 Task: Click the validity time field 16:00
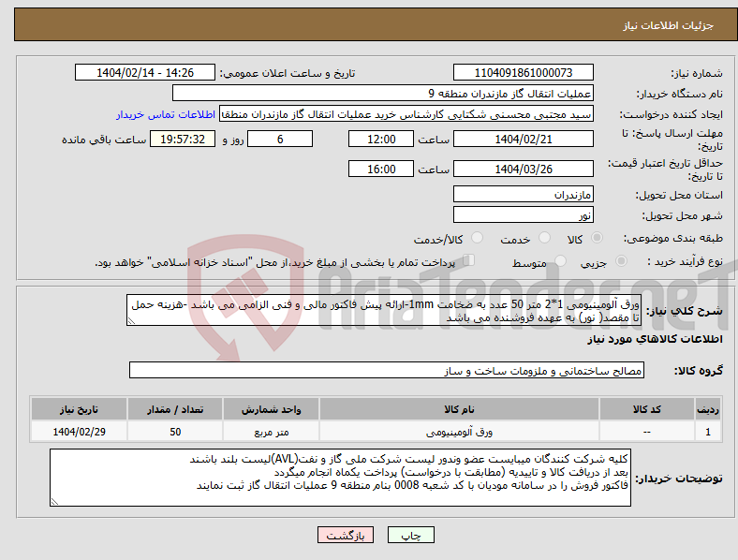click(381, 169)
